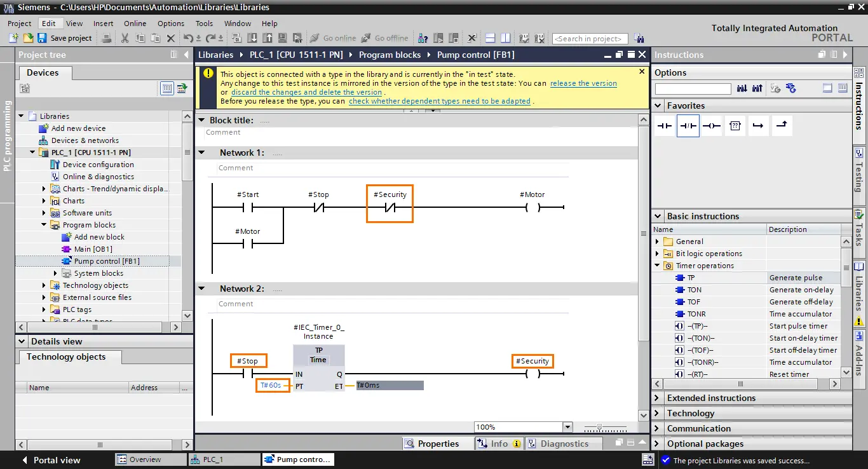Click the Save project icon

(x=41, y=38)
